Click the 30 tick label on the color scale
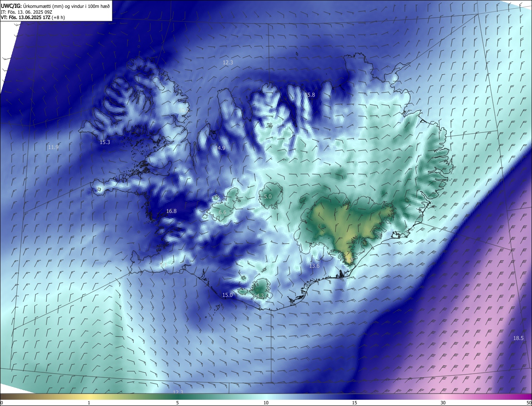532x406 pixels. pyautogui.click(x=443, y=403)
